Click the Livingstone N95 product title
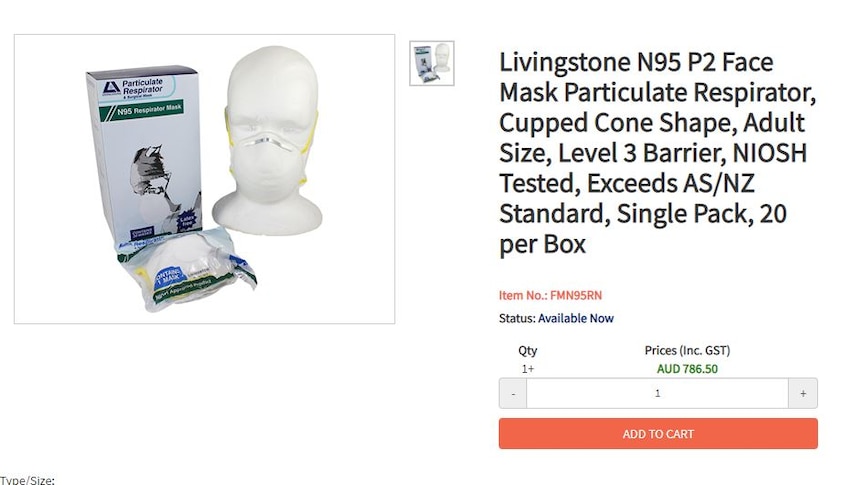Image resolution: width=862 pixels, height=485 pixels. (657, 153)
